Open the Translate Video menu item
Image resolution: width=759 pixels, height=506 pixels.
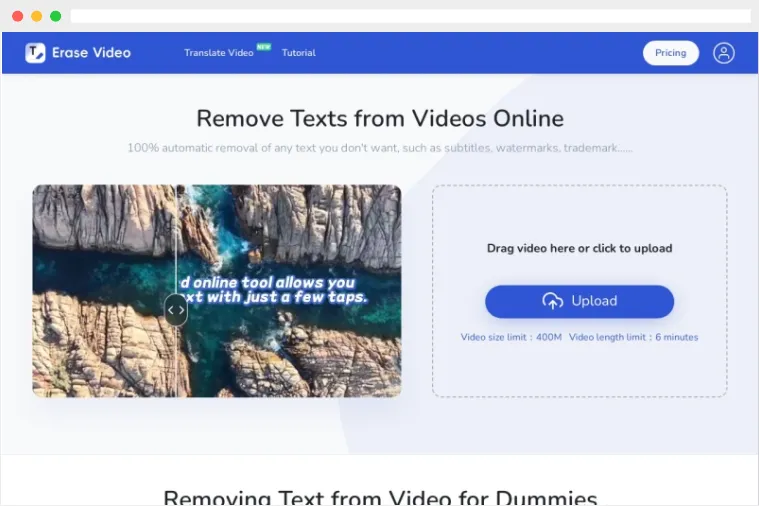tap(218, 53)
